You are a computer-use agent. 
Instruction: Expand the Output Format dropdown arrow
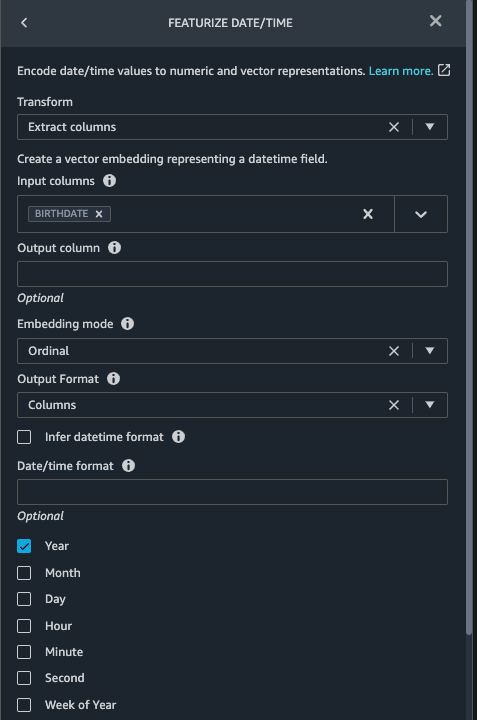point(430,405)
